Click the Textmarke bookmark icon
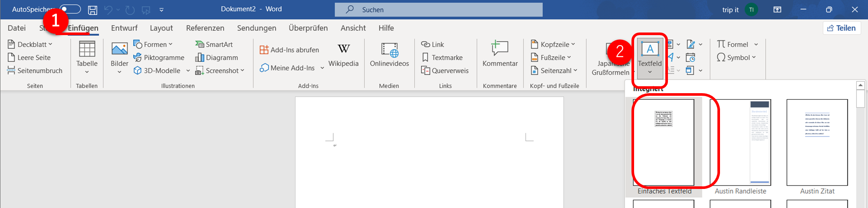 click(425, 58)
